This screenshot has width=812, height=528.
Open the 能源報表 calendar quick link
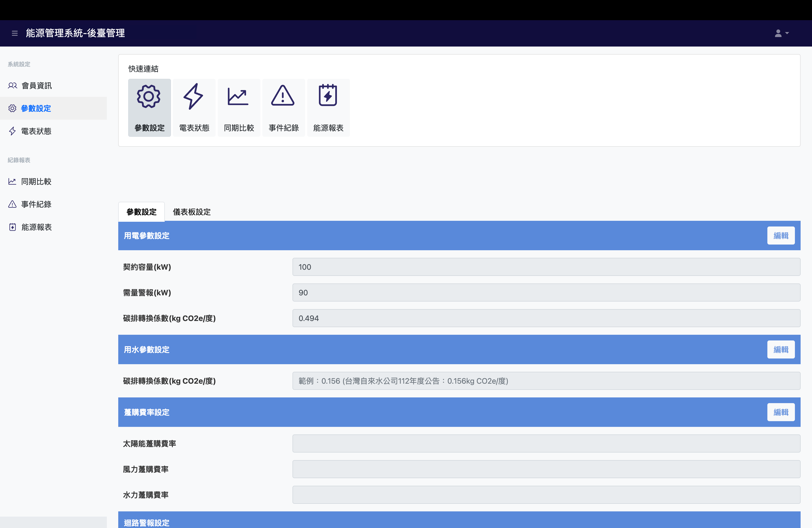(328, 108)
